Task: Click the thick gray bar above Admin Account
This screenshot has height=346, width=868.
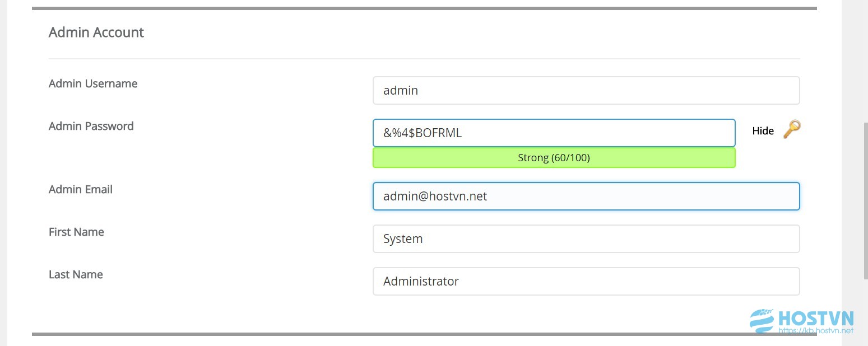Action: click(x=424, y=8)
